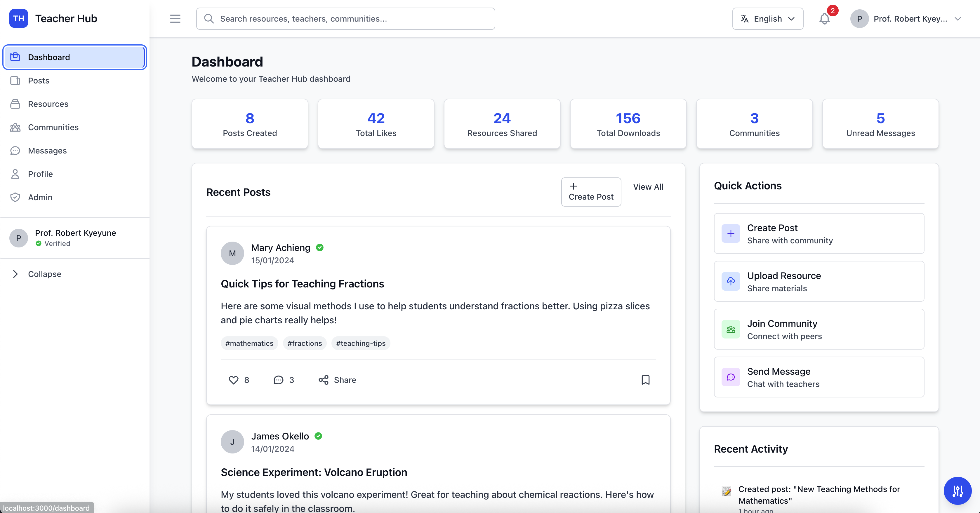
Task: Click the Share icon on the fractions post
Action: click(x=323, y=380)
